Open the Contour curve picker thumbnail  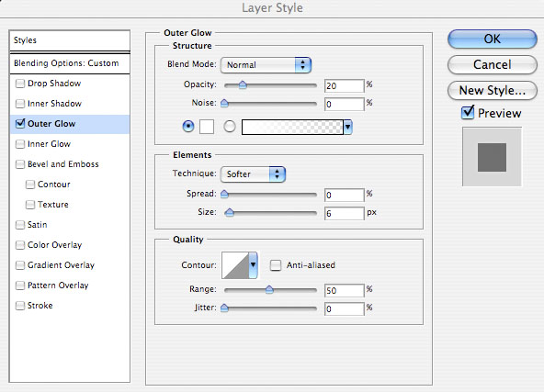(x=235, y=265)
